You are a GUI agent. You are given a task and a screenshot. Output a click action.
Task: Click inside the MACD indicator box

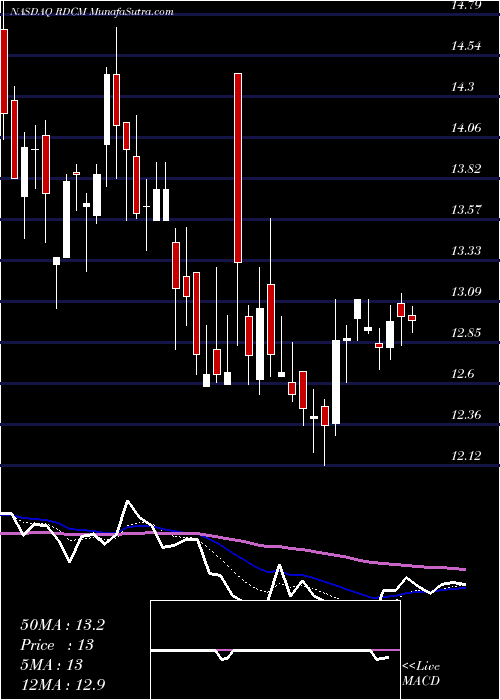275,650
